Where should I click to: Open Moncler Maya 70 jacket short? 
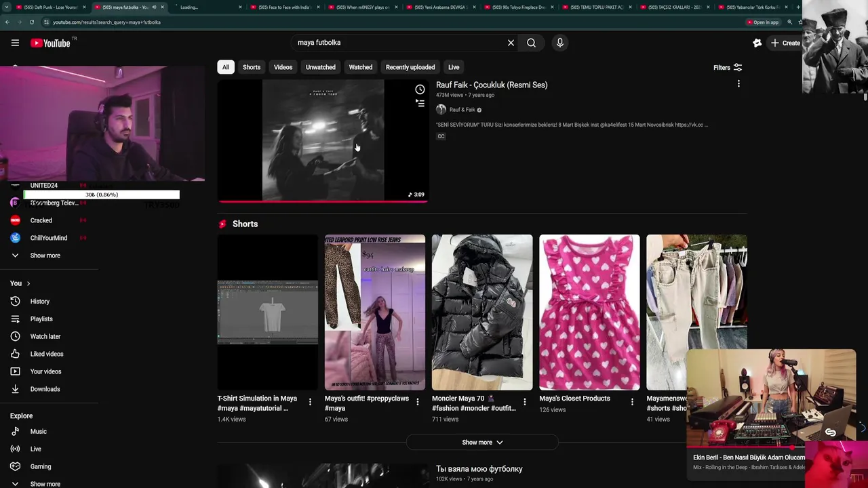(x=482, y=312)
